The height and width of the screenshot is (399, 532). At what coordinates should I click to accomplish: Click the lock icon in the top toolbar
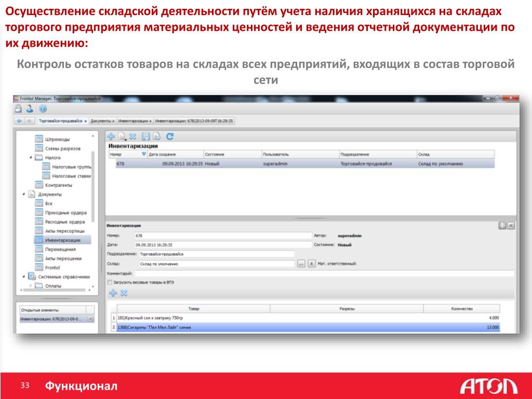pyautogui.click(x=19, y=109)
